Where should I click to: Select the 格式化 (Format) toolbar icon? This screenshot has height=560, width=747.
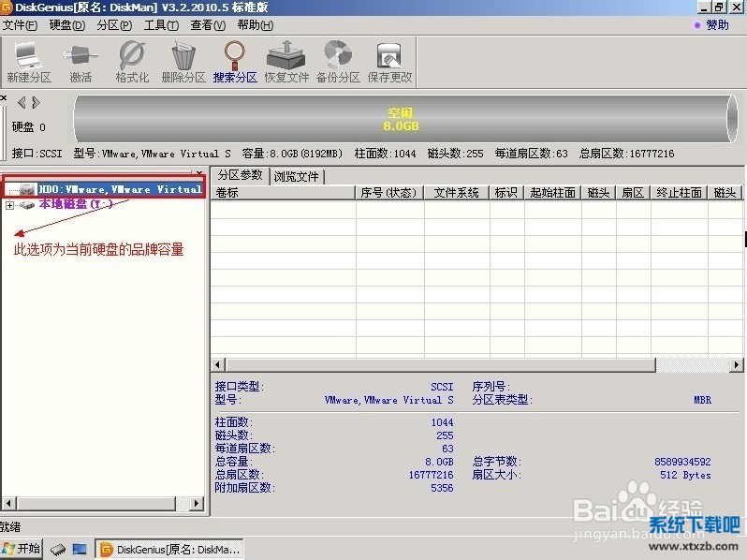coord(132,62)
